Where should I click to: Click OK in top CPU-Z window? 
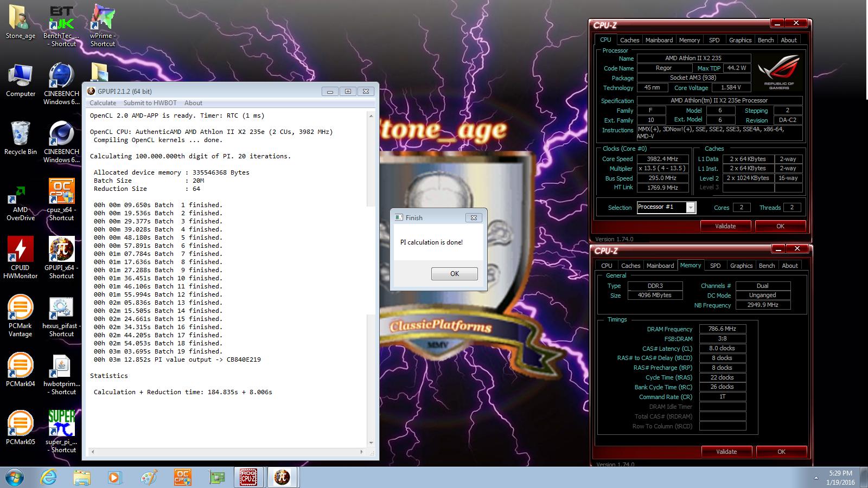[x=781, y=226]
